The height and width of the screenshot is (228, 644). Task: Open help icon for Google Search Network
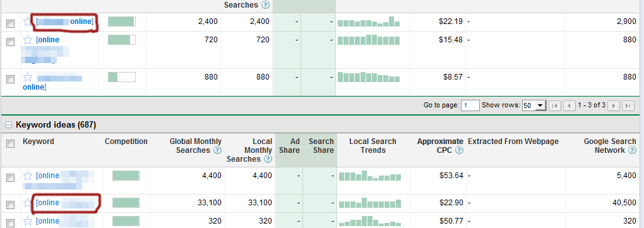pos(633,150)
